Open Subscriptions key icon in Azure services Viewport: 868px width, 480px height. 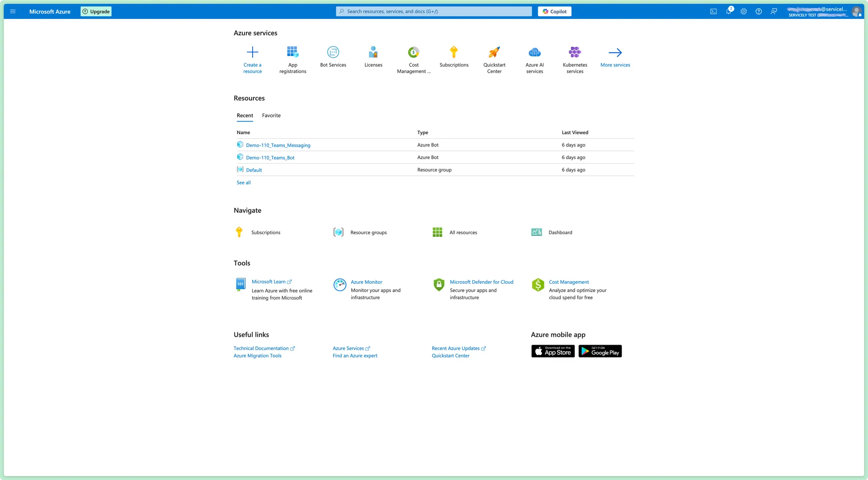pyautogui.click(x=454, y=52)
